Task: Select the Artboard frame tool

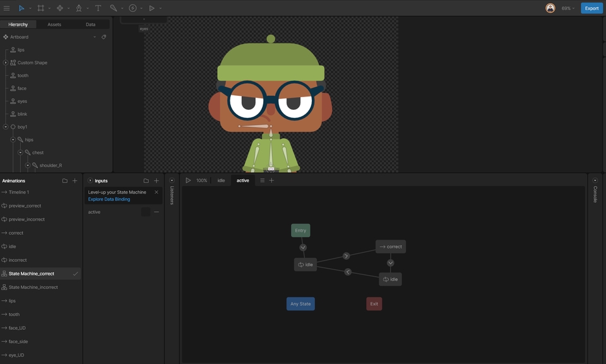Action: click(x=40, y=8)
